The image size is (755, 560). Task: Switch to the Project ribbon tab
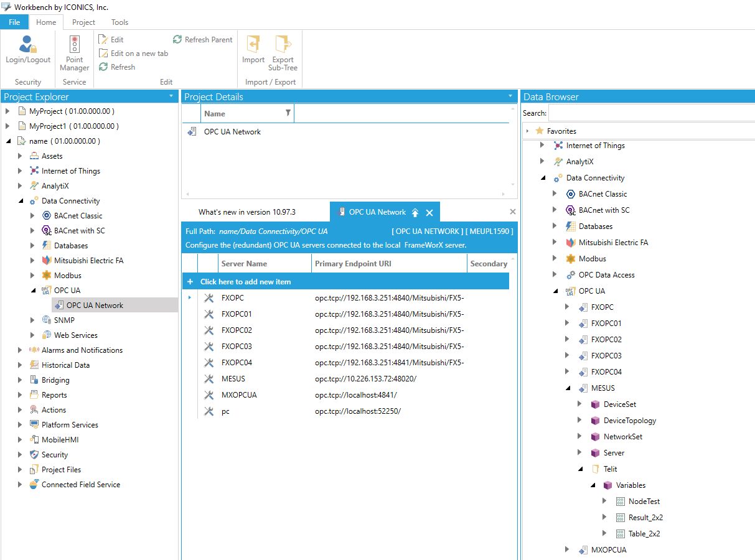pos(83,22)
